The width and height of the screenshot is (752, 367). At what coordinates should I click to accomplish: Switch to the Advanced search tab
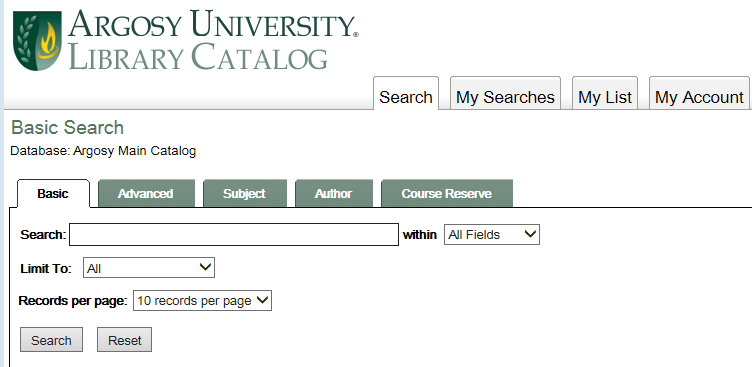pos(146,193)
